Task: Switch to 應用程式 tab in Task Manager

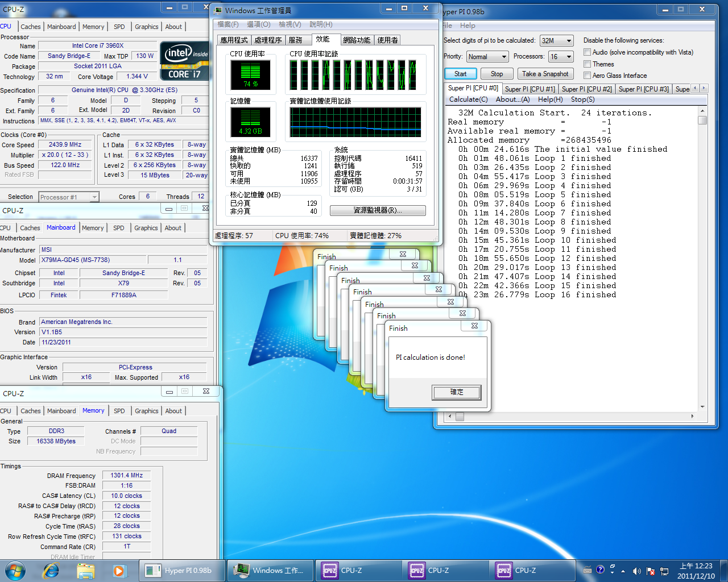Action: 234,40
